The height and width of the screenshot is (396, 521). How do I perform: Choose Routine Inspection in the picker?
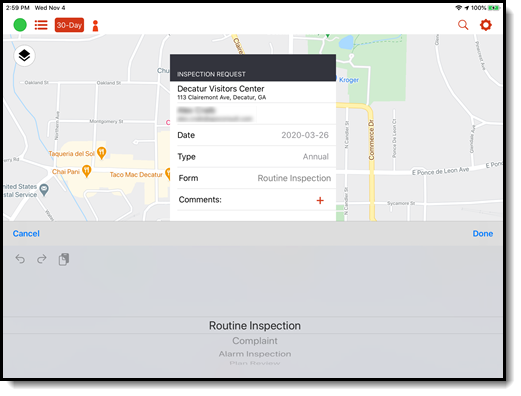pos(255,325)
